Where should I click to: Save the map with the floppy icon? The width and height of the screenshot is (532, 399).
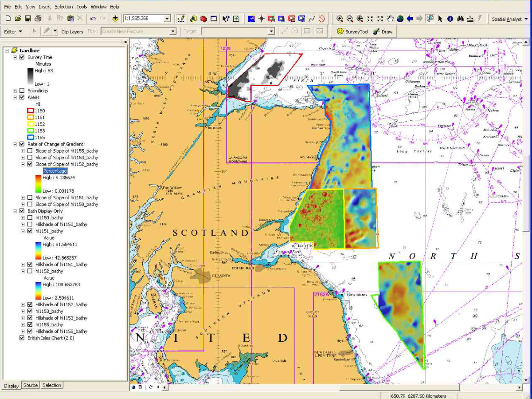pos(27,19)
